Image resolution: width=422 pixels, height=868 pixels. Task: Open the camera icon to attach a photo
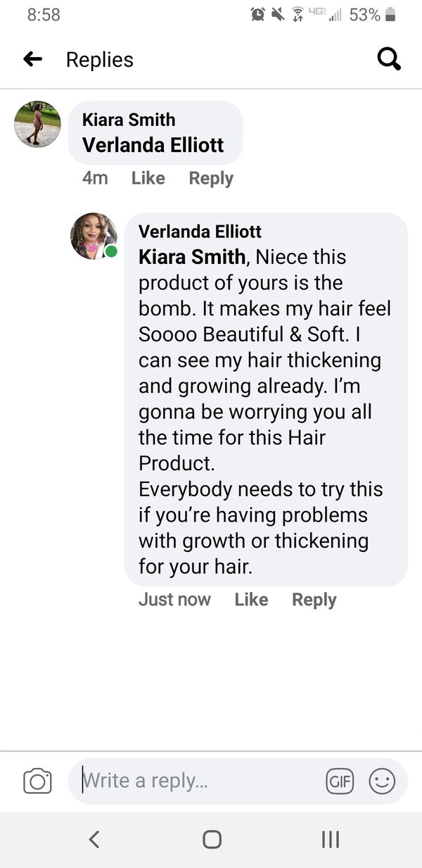point(37,781)
